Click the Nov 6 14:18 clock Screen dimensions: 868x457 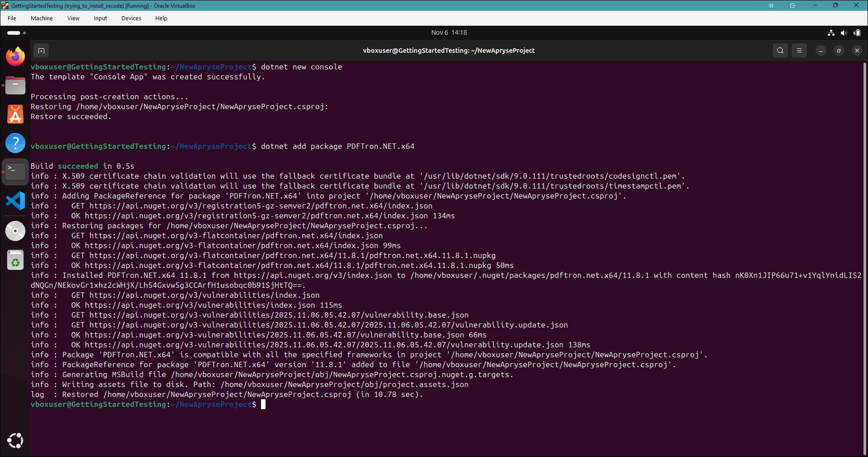448,32
